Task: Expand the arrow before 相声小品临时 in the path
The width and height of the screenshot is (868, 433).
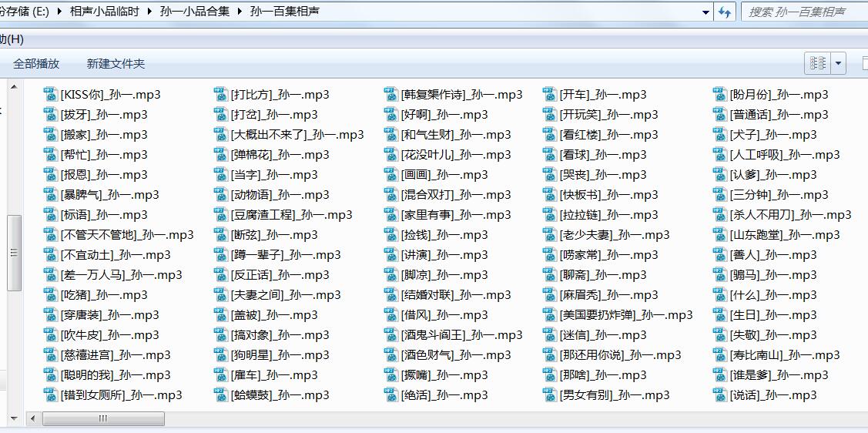Action: 60,12
